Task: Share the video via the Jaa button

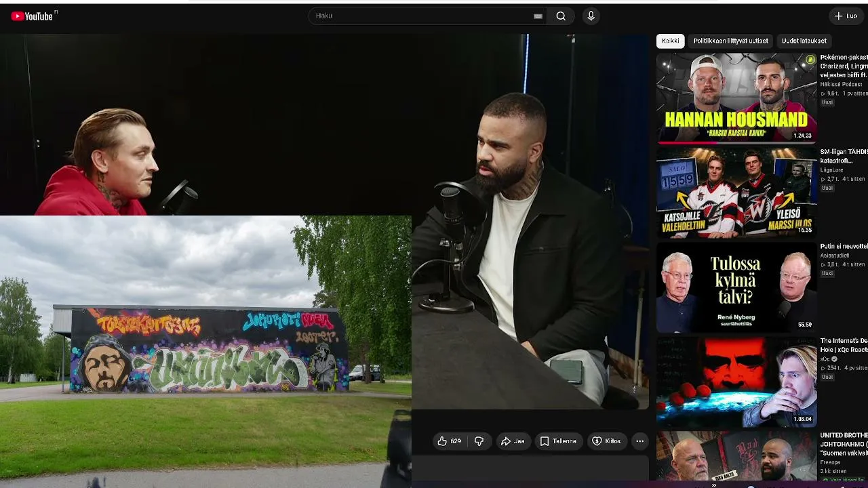Action: pos(513,441)
